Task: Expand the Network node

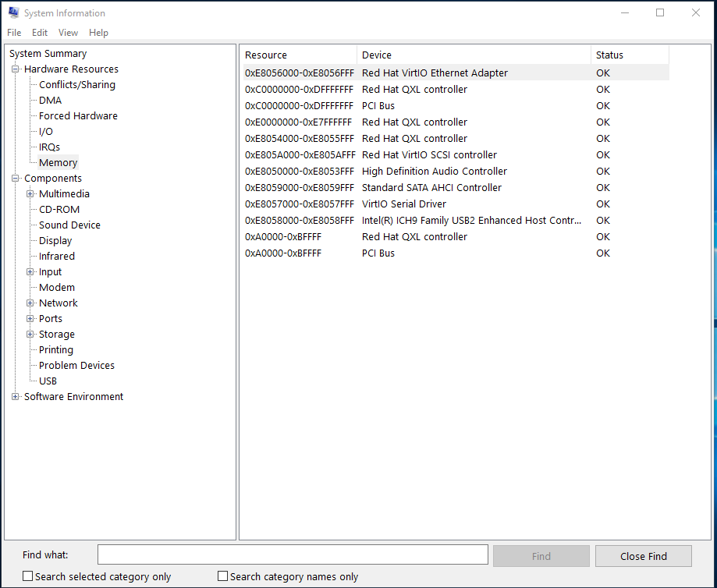Action: pos(30,303)
